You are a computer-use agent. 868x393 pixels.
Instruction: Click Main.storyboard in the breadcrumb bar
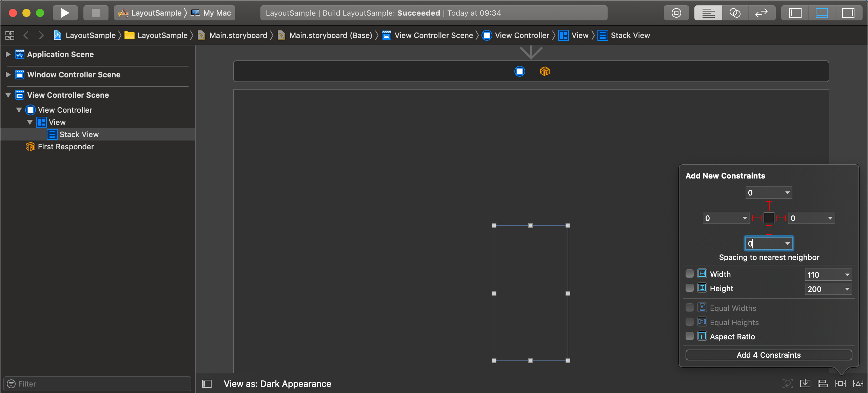click(237, 35)
